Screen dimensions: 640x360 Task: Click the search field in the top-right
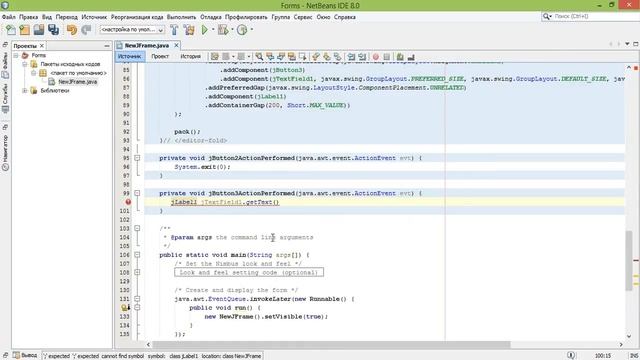[591, 16]
